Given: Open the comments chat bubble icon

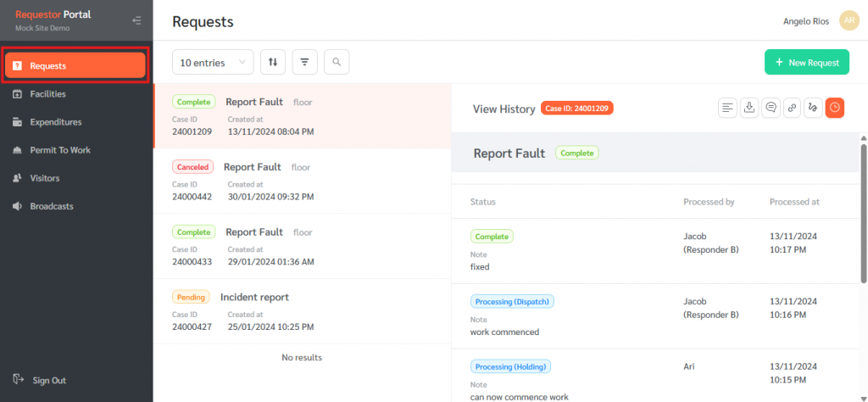Looking at the screenshot, I should pos(771,108).
